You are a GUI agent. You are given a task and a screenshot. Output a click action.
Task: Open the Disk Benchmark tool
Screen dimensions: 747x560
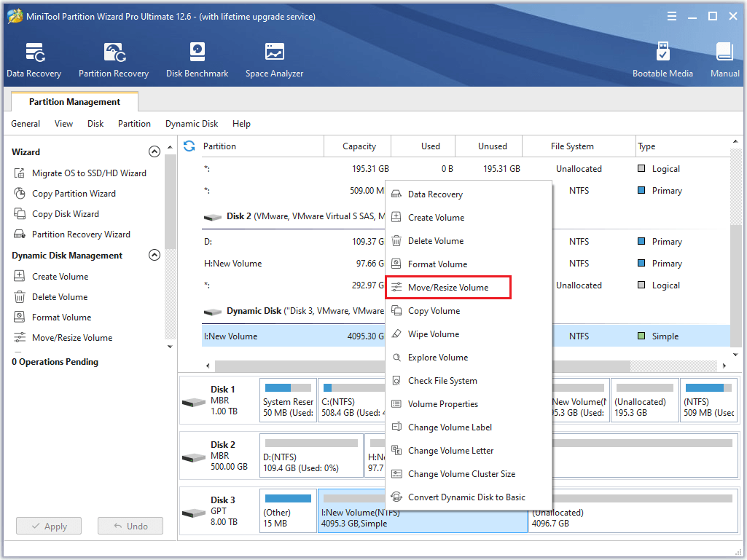pos(197,60)
